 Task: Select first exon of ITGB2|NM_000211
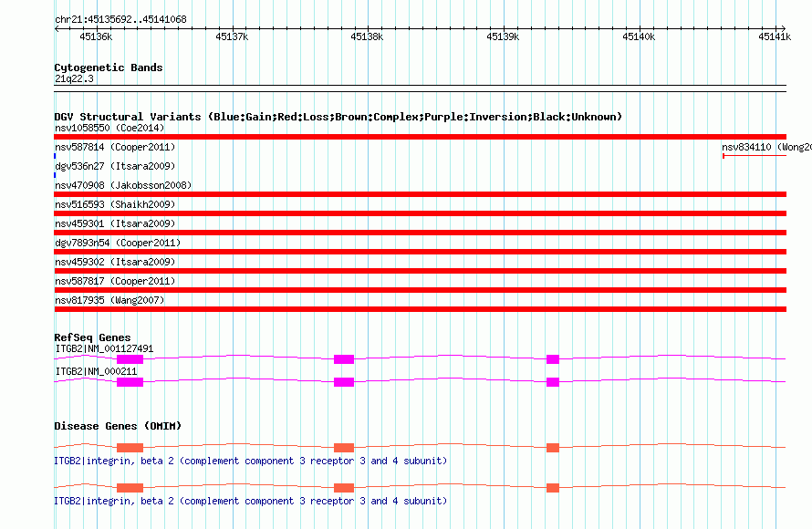130,382
